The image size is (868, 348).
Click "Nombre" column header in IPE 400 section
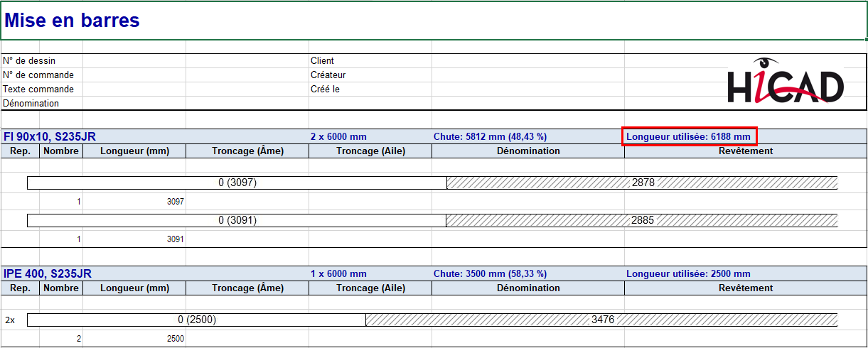click(x=61, y=288)
